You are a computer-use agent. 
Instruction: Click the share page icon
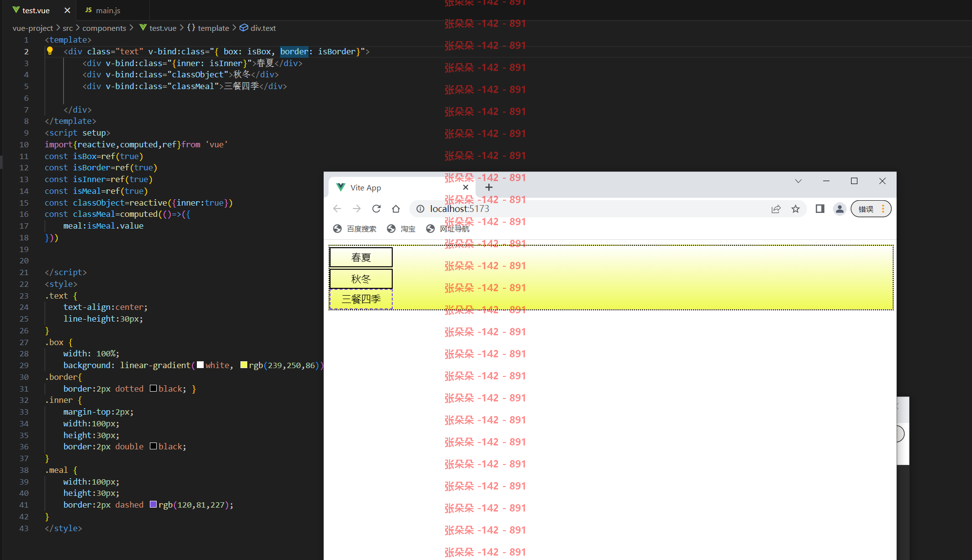point(776,209)
